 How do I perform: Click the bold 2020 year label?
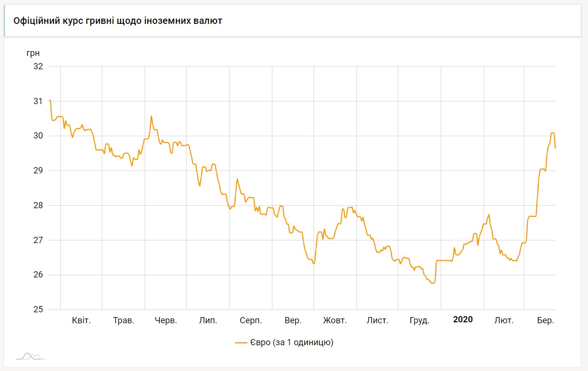click(x=463, y=320)
